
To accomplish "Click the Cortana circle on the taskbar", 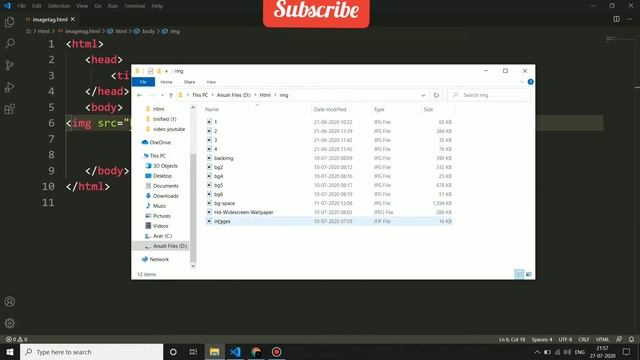I will [173, 352].
